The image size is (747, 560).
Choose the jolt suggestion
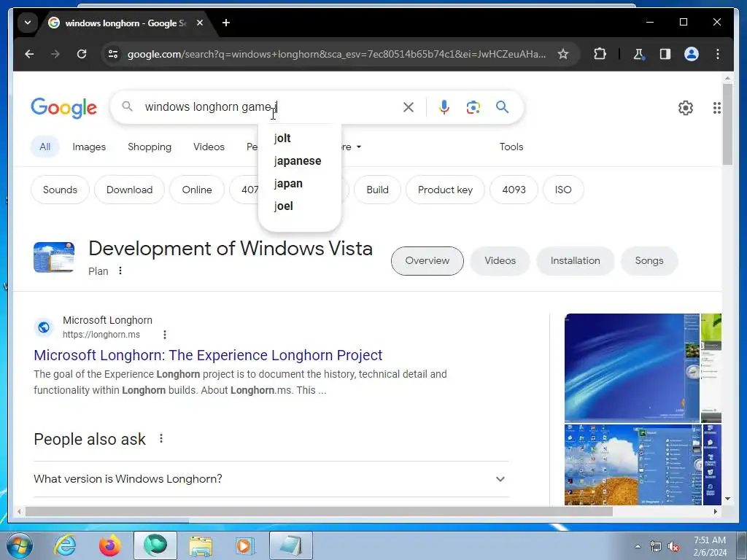tap(300, 138)
